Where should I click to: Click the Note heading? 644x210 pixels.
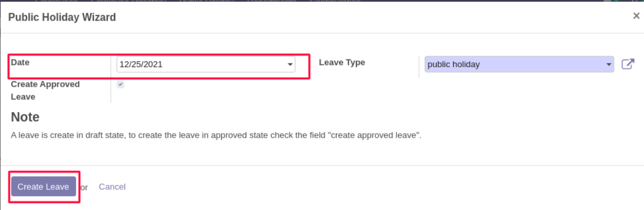pos(25,117)
